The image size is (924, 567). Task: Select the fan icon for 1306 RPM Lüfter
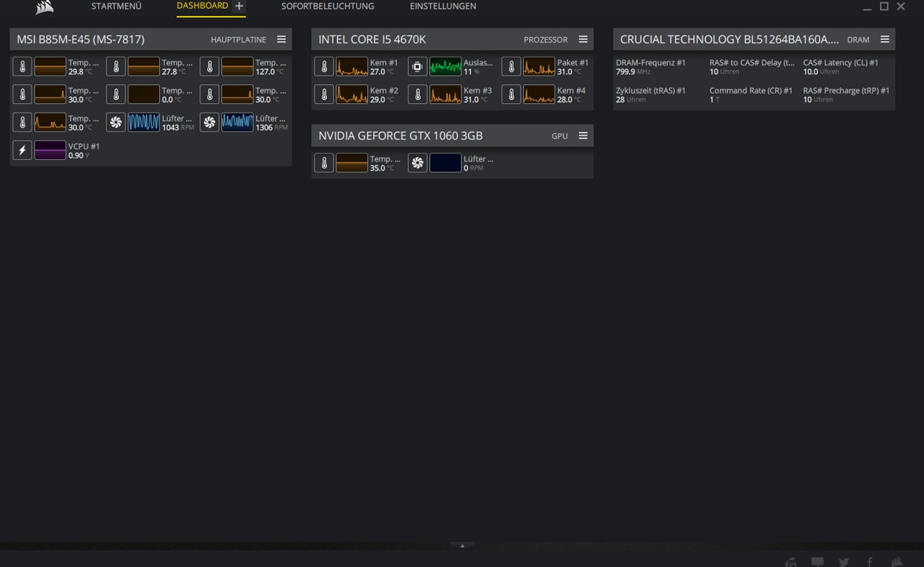point(210,122)
